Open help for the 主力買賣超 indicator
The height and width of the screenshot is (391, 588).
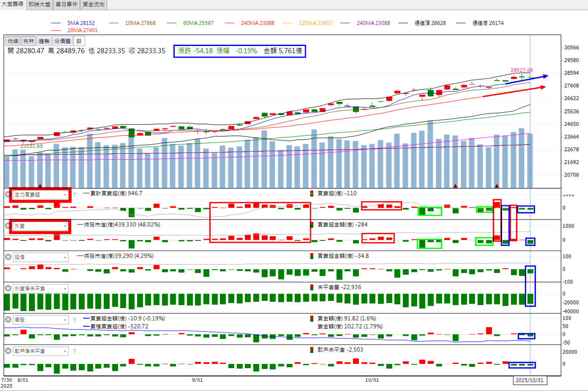pos(74,195)
